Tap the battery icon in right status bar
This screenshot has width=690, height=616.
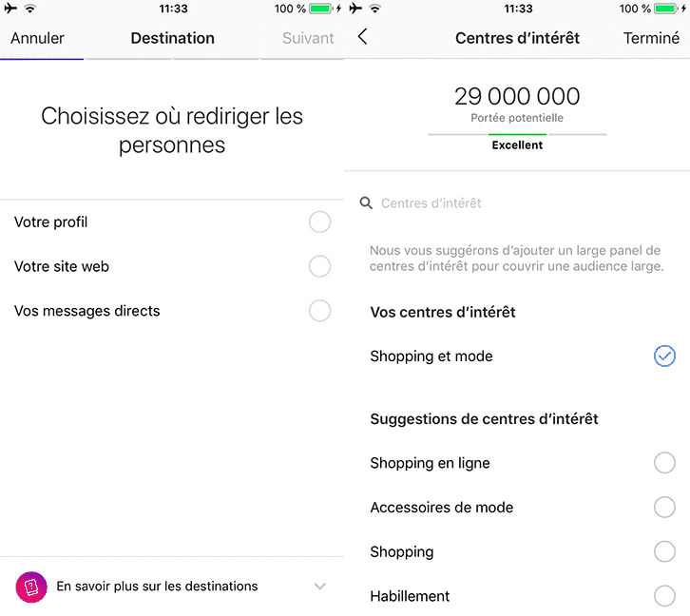(x=666, y=9)
